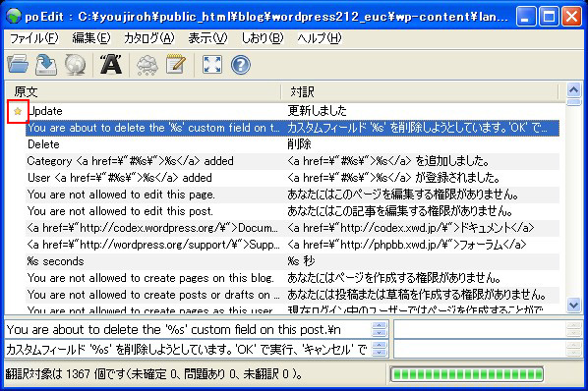Open the しおり(B) menu
The width and height of the screenshot is (588, 391).
pyautogui.click(x=263, y=38)
